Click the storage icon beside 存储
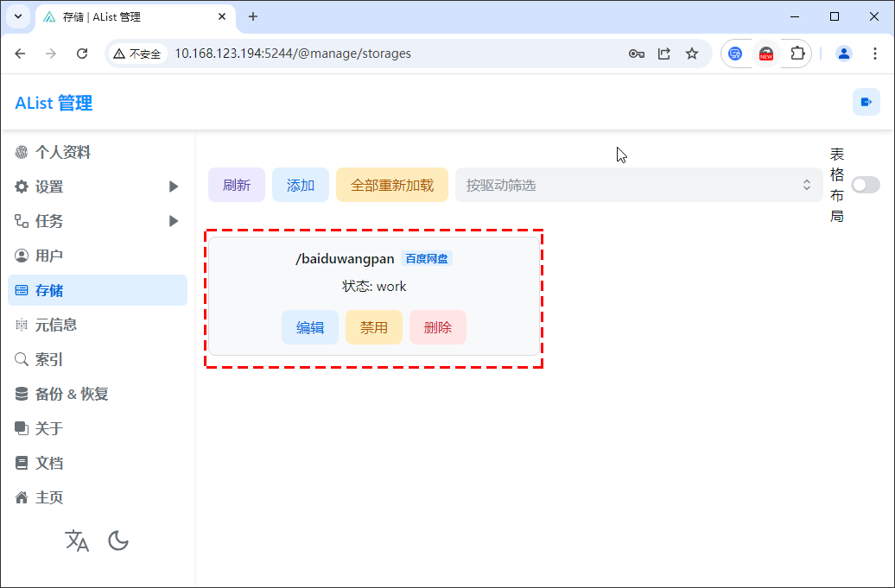 (x=21, y=290)
